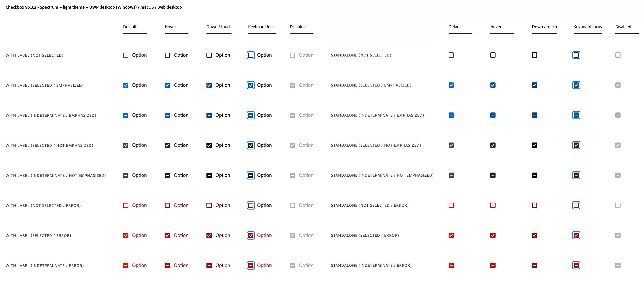Click disabled selected emphasized labeled checkbox
The image size is (644, 282).
point(292,85)
